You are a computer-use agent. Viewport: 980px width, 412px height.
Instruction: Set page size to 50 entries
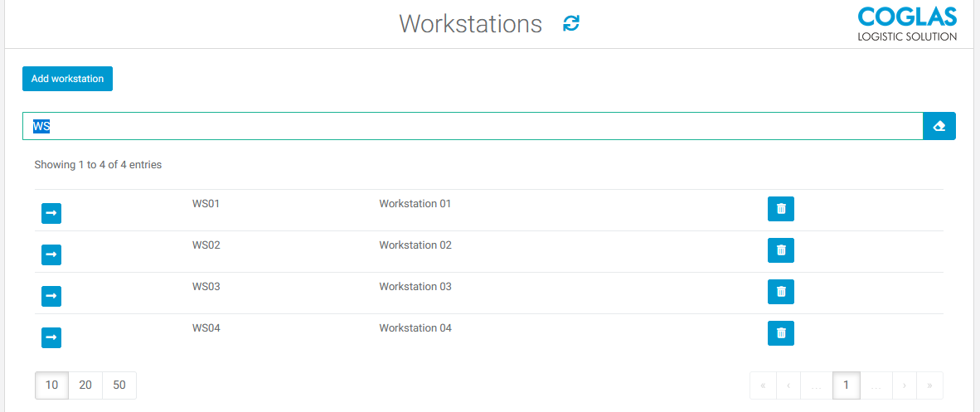[119, 385]
